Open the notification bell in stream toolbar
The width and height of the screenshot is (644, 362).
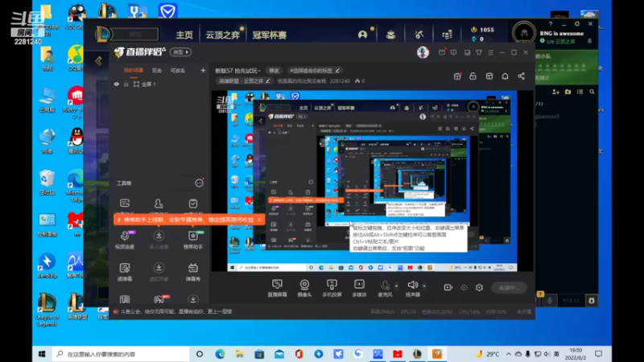click(x=505, y=76)
